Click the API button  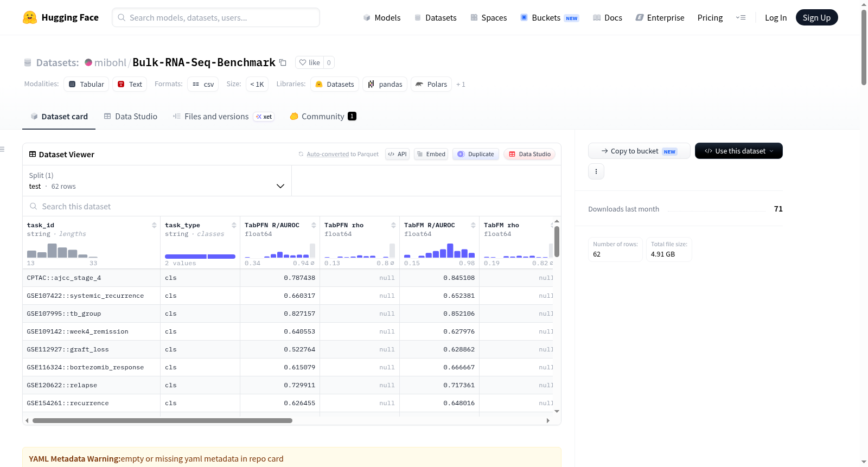tap(397, 154)
